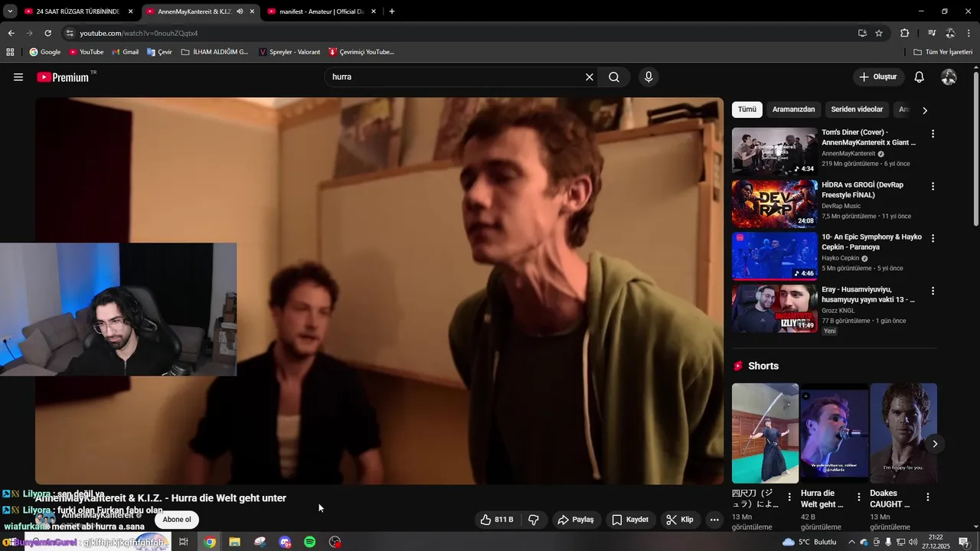Open options for An Epic Symphony Paranoya video
This screenshot has width=980, height=551.
(x=933, y=238)
